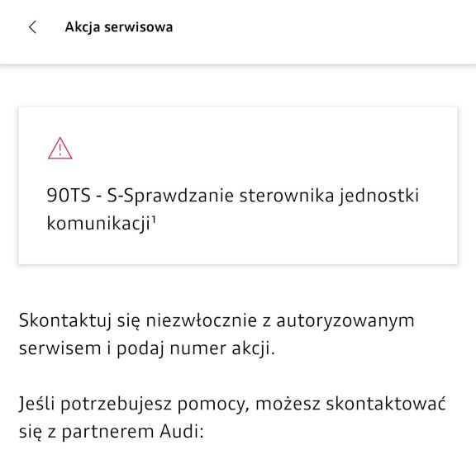Image resolution: width=476 pixels, height=464 pixels.
Task: Click the word jednostki in the card title
Action: 379,196
